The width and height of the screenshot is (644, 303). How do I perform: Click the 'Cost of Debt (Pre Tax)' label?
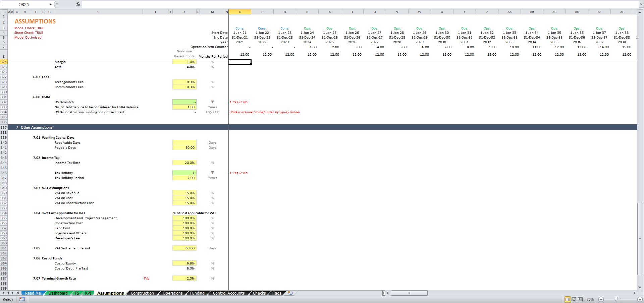[71, 268]
